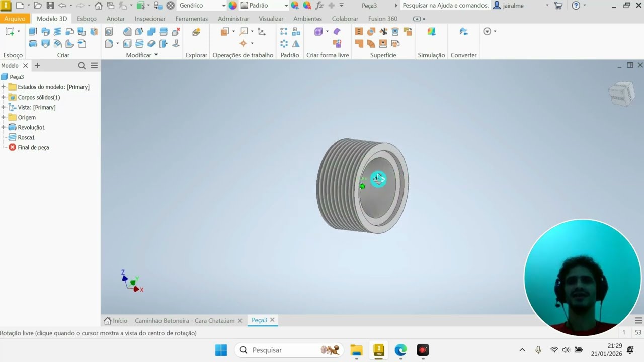The image size is (644, 362).
Task: Select the Shell tool
Action: click(127, 44)
